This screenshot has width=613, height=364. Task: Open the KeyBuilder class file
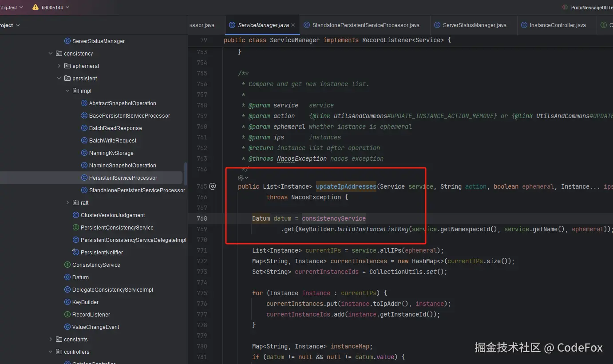(x=85, y=302)
